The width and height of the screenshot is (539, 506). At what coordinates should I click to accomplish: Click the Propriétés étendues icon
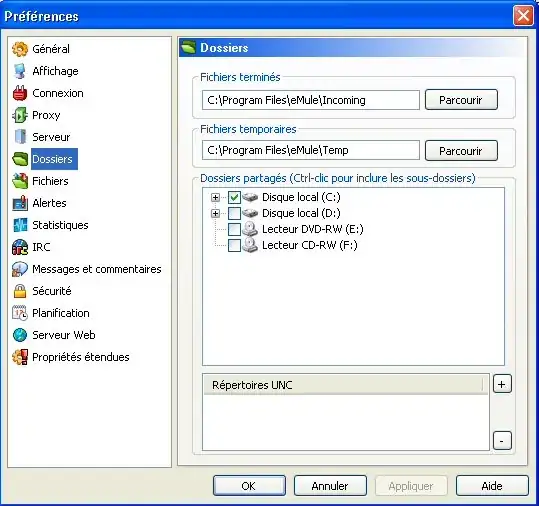(20, 357)
